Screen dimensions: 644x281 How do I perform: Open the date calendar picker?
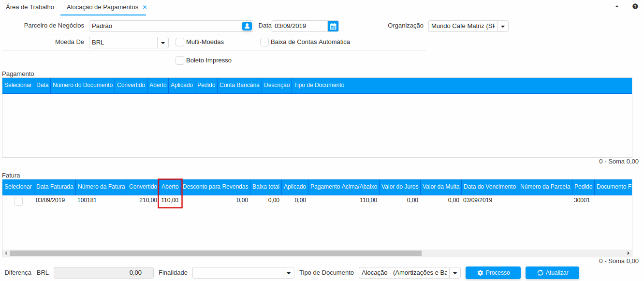pyautogui.click(x=333, y=26)
